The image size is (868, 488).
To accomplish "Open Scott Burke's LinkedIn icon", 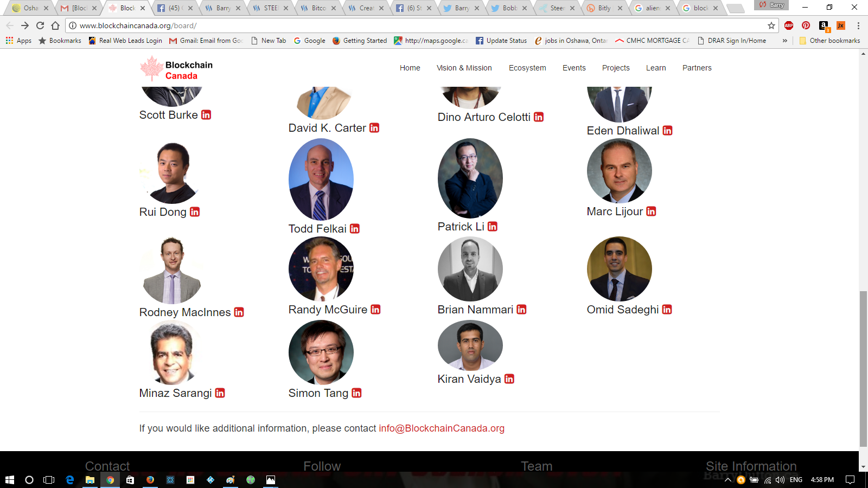I will [206, 115].
